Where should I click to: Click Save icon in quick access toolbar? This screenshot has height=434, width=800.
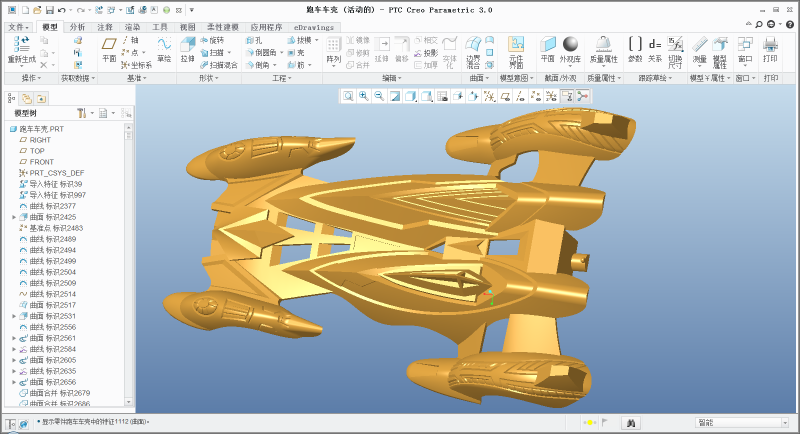[49, 10]
